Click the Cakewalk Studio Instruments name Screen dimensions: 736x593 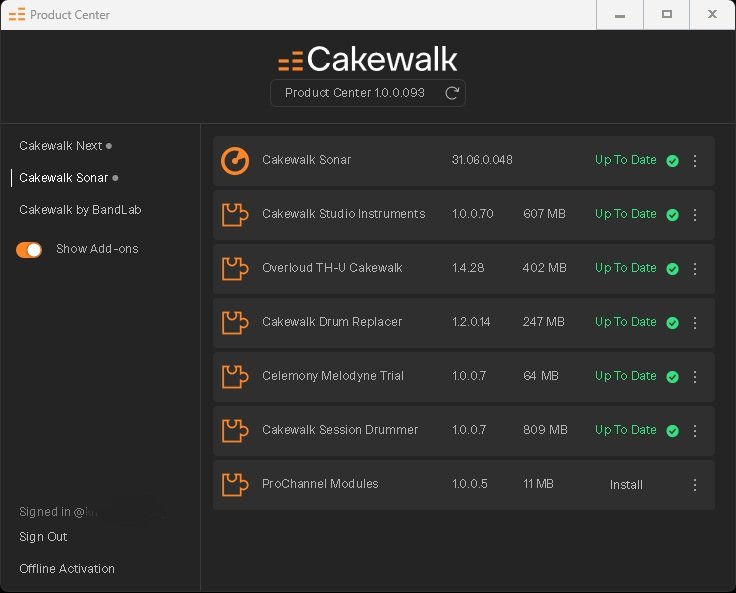344,214
